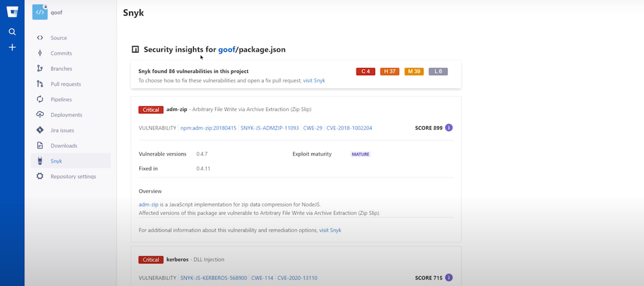Open Source in sidebar
644x286 pixels.
click(59, 38)
